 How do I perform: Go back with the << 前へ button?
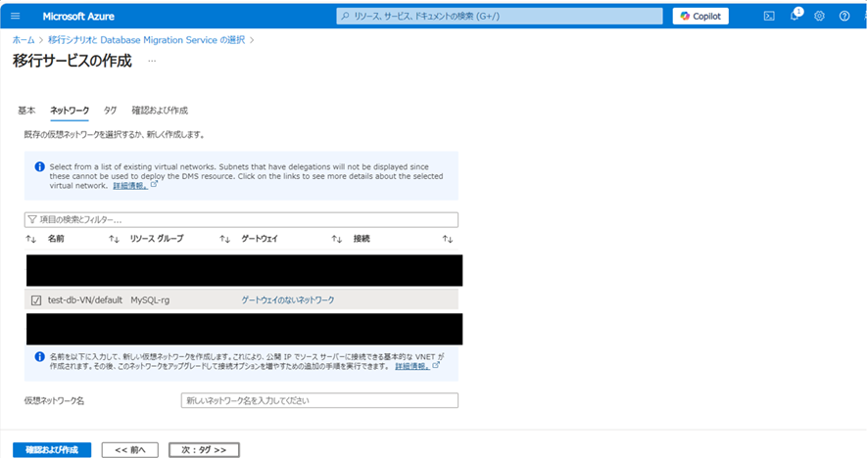tap(129, 449)
